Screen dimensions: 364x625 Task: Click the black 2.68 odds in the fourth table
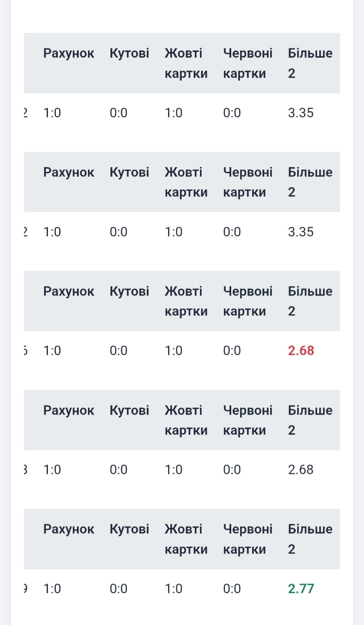tap(300, 469)
